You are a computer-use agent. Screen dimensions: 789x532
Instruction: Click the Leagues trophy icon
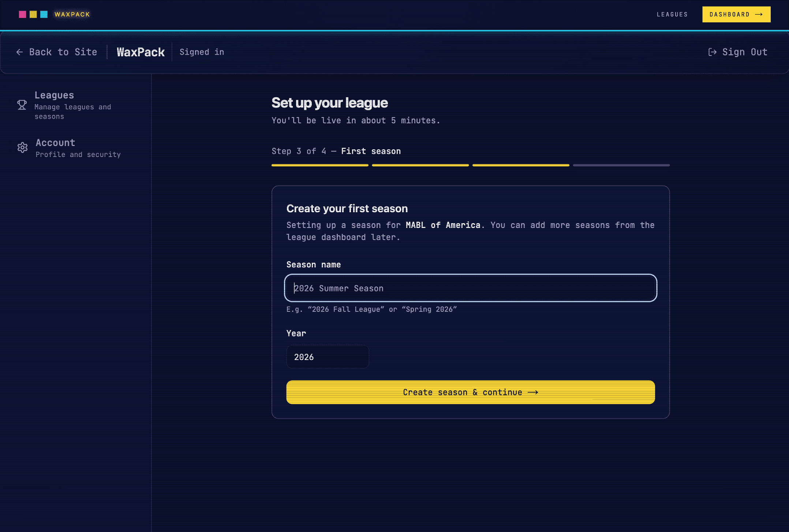click(22, 105)
